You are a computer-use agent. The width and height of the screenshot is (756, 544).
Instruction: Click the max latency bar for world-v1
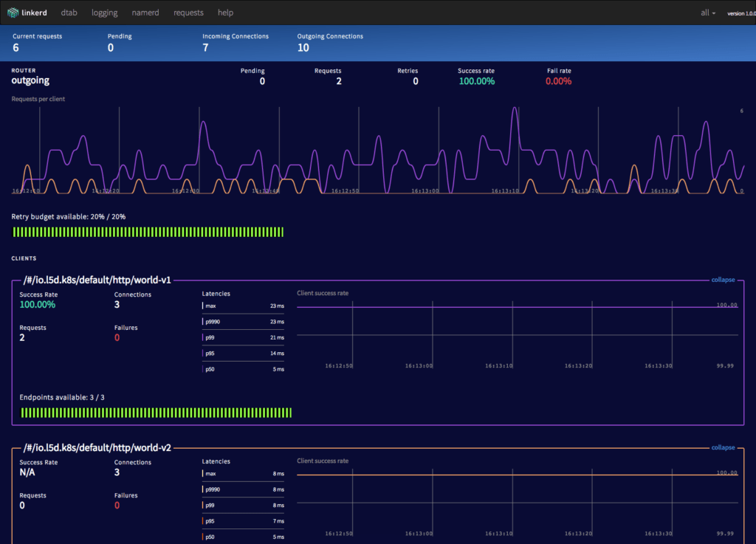244,306
